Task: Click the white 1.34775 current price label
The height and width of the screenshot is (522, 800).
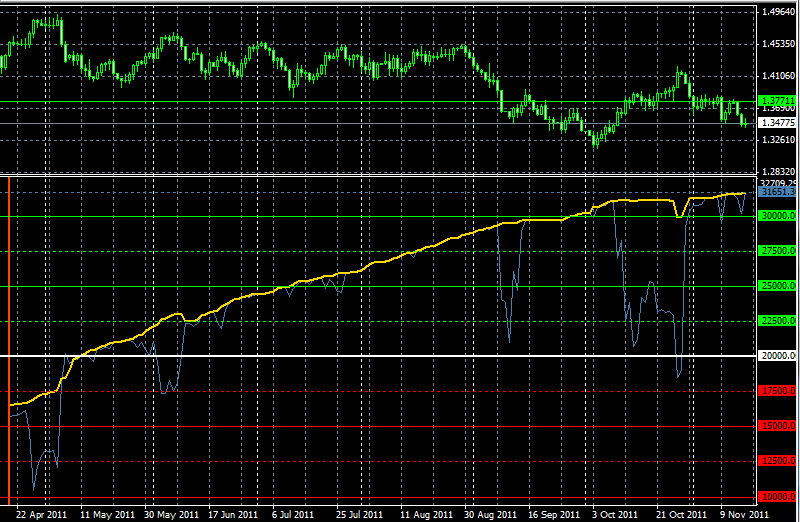Action: pos(777,123)
